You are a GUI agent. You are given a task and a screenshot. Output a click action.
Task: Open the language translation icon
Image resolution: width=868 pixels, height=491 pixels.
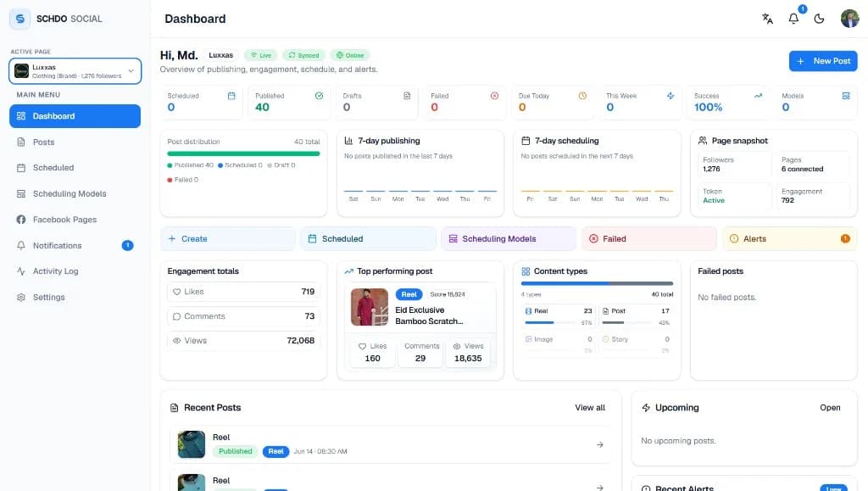point(767,19)
